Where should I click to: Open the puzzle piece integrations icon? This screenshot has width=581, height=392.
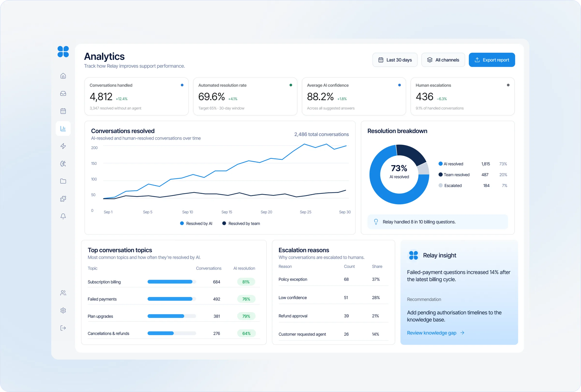(x=63, y=199)
